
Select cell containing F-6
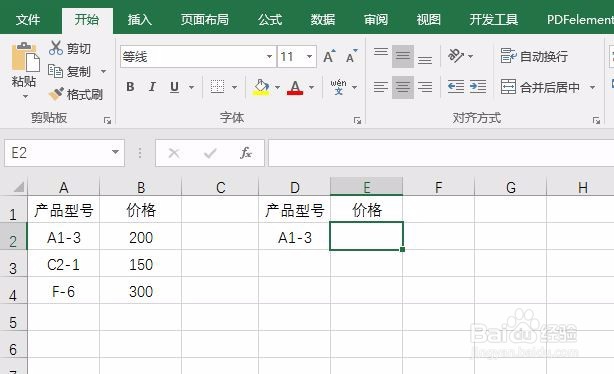63,291
